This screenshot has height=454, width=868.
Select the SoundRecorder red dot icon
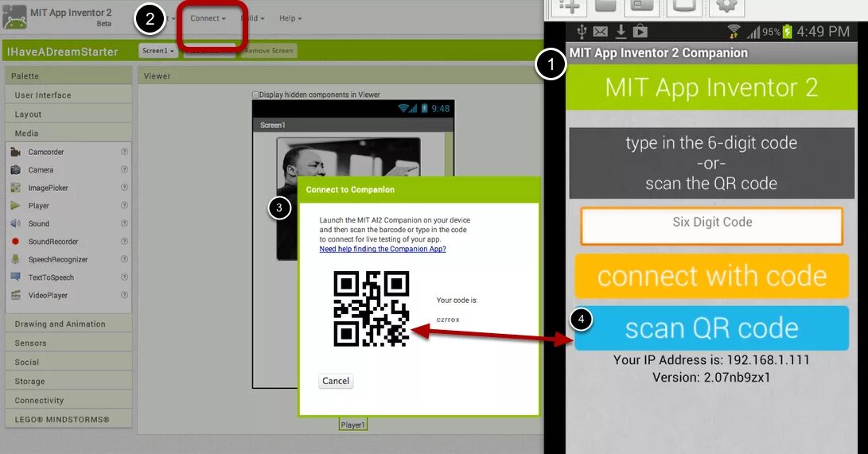(15, 241)
